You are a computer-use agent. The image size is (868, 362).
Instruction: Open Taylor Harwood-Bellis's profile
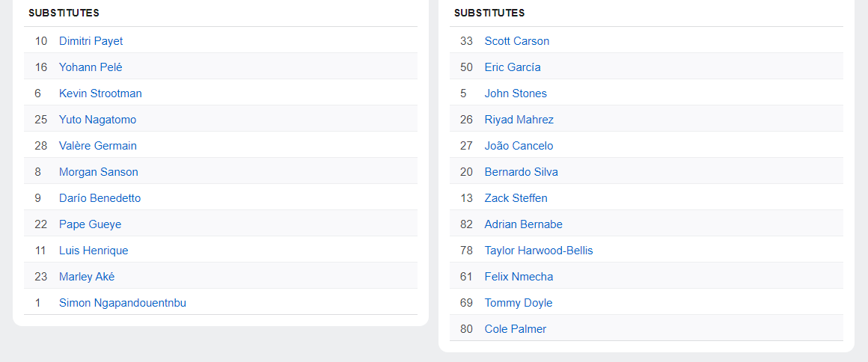538,251
